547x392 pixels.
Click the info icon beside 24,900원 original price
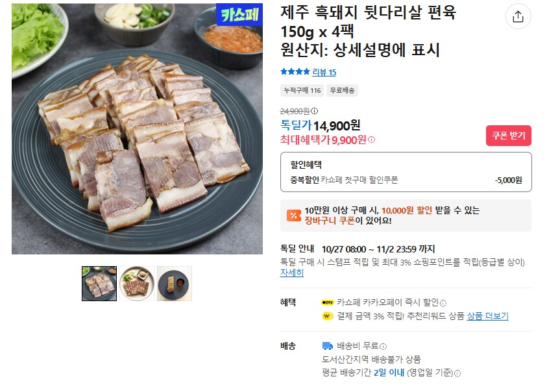(x=315, y=111)
